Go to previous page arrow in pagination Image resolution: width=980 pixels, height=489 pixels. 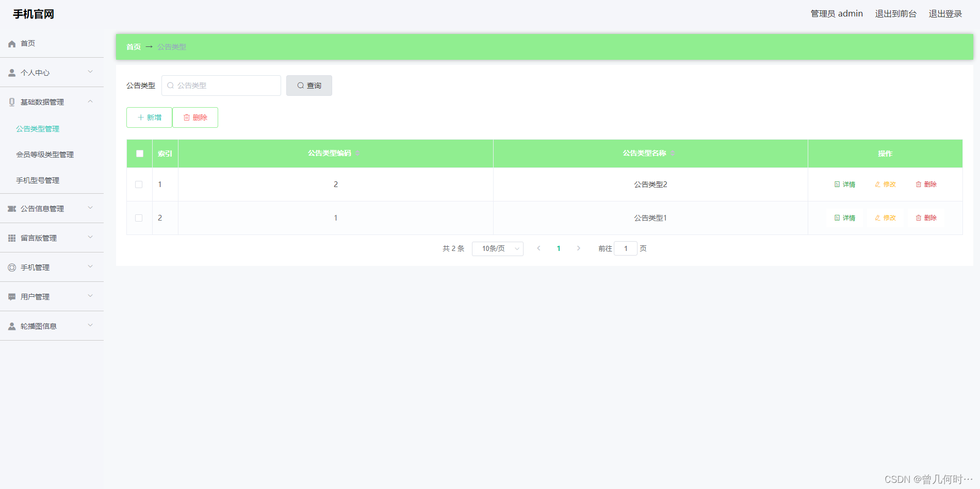[x=538, y=248]
